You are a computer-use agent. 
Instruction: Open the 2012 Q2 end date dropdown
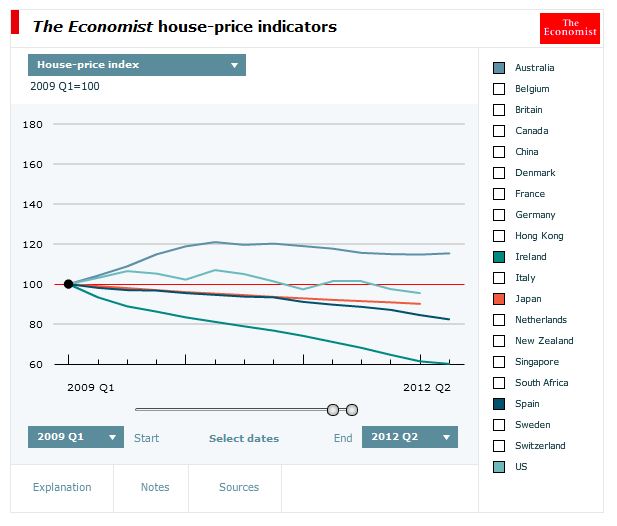[410, 437]
